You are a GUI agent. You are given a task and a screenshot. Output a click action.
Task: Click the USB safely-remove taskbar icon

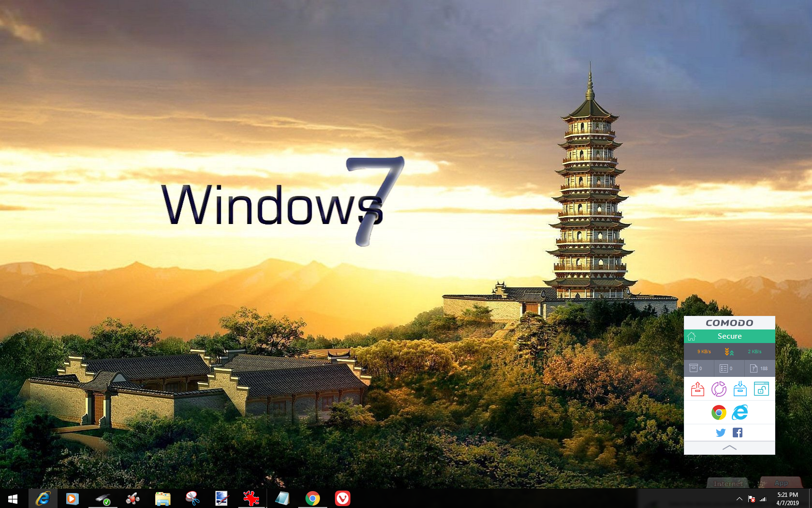click(x=102, y=498)
